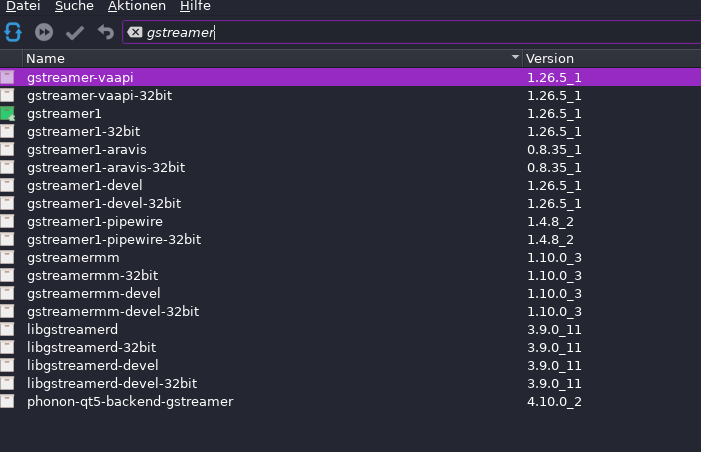The image size is (701, 452).
Task: Click the apply changes checkmark icon
Action: (x=75, y=32)
